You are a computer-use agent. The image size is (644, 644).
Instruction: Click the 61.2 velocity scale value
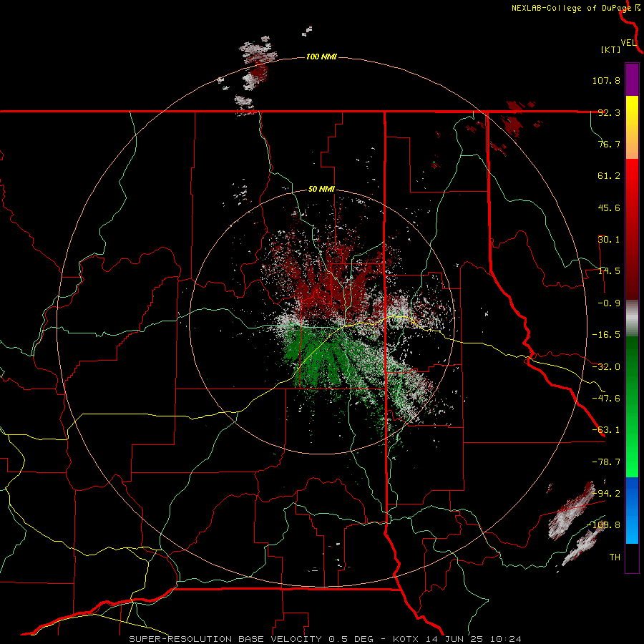(609, 176)
